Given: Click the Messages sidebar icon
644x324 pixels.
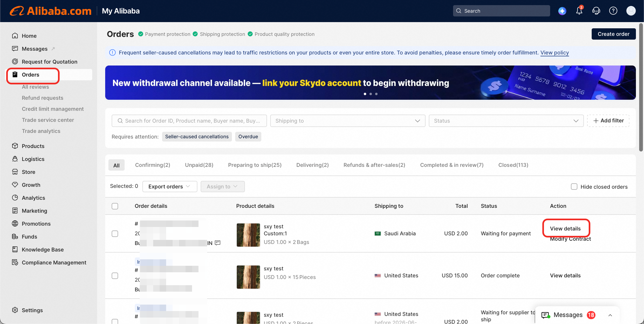Looking at the screenshot, I should 15,49.
